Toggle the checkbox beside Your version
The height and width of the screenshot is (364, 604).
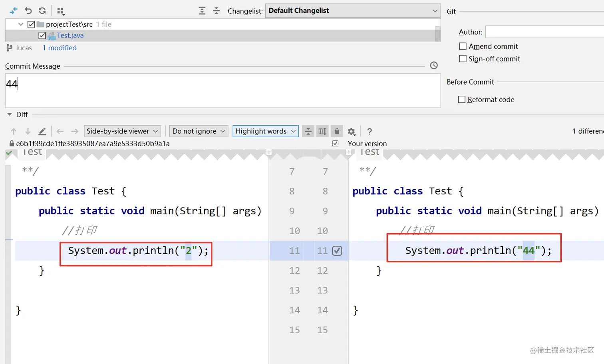coord(335,143)
